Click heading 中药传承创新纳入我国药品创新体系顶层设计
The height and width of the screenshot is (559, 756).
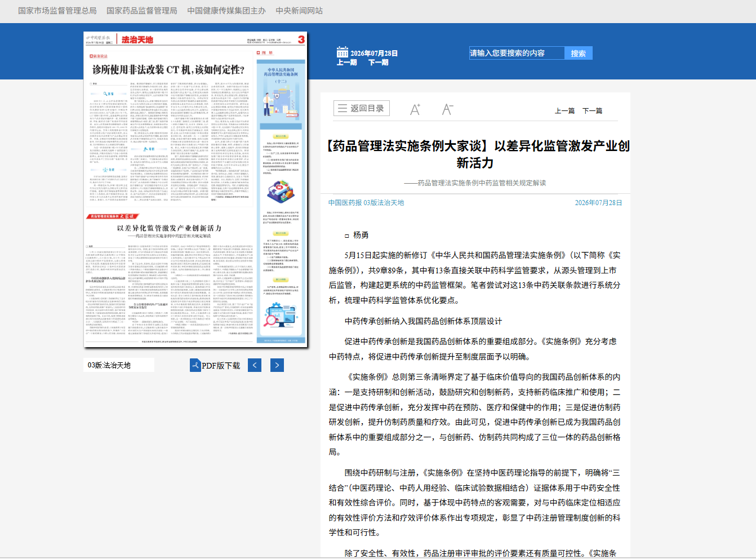(423, 321)
